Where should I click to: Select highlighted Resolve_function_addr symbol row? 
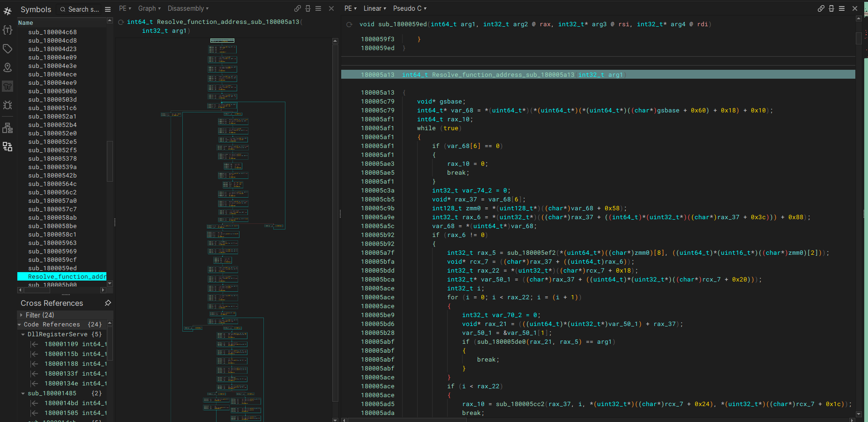[x=62, y=277]
